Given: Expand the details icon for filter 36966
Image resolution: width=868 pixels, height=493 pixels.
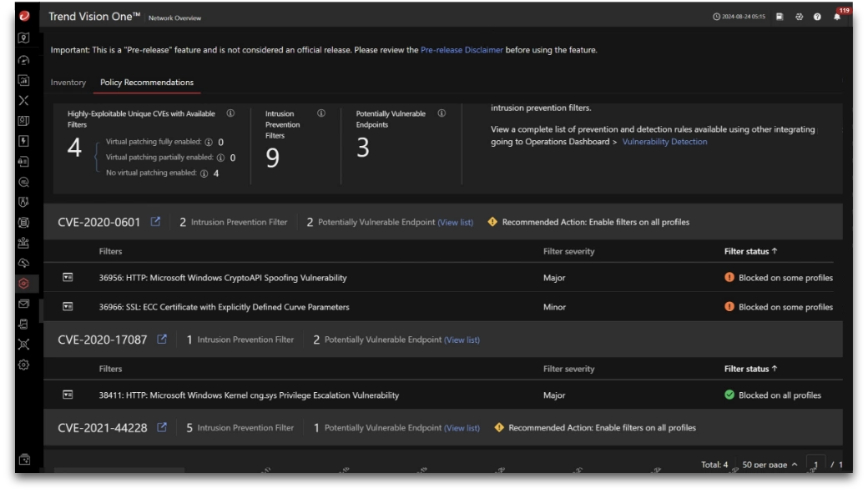Looking at the screenshot, I should pos(68,306).
